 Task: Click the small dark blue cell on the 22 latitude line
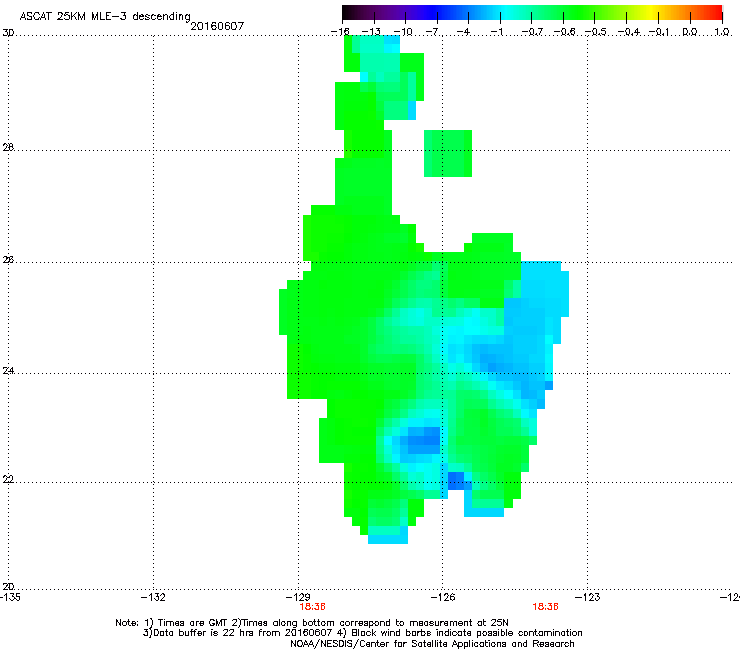(x=456, y=481)
